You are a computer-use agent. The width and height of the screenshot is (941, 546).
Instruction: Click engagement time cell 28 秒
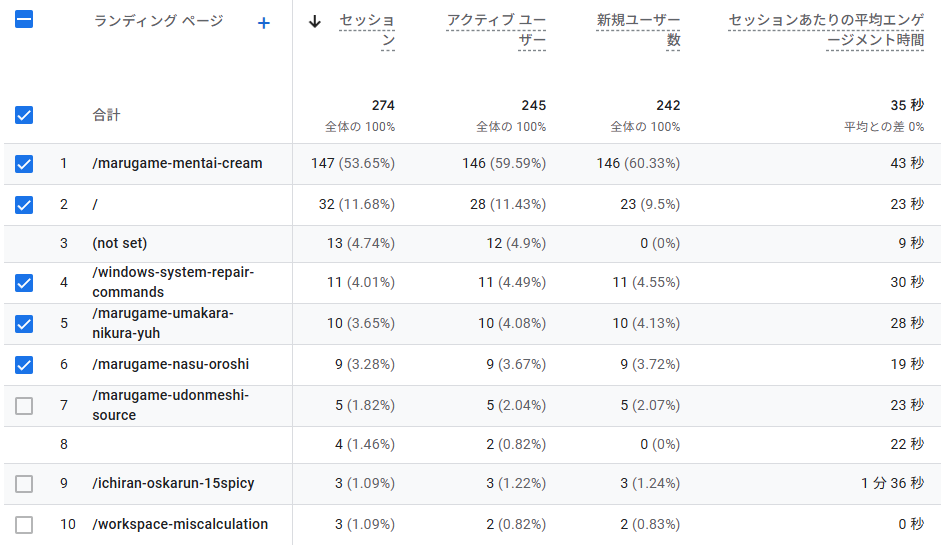tap(907, 323)
